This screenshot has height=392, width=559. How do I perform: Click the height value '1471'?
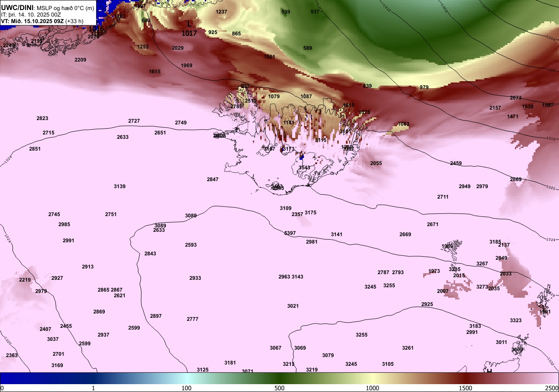coord(513,117)
